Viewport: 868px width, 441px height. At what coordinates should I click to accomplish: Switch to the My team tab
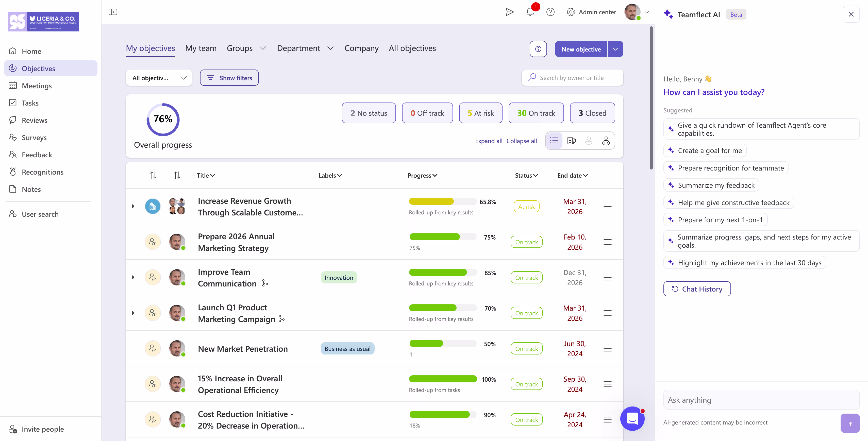pyautogui.click(x=201, y=48)
